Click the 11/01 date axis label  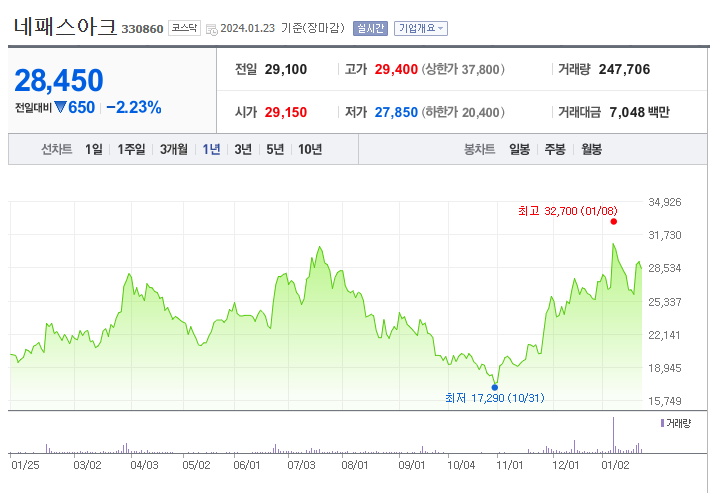point(509,465)
